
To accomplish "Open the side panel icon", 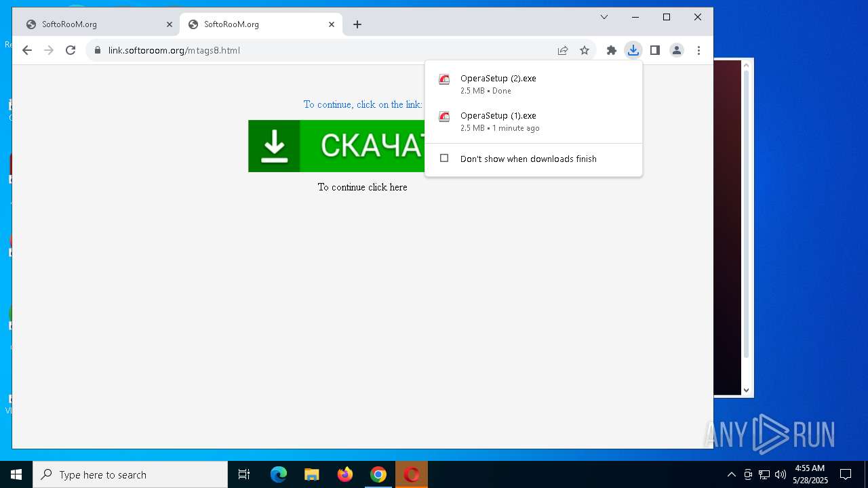I will pos(655,50).
